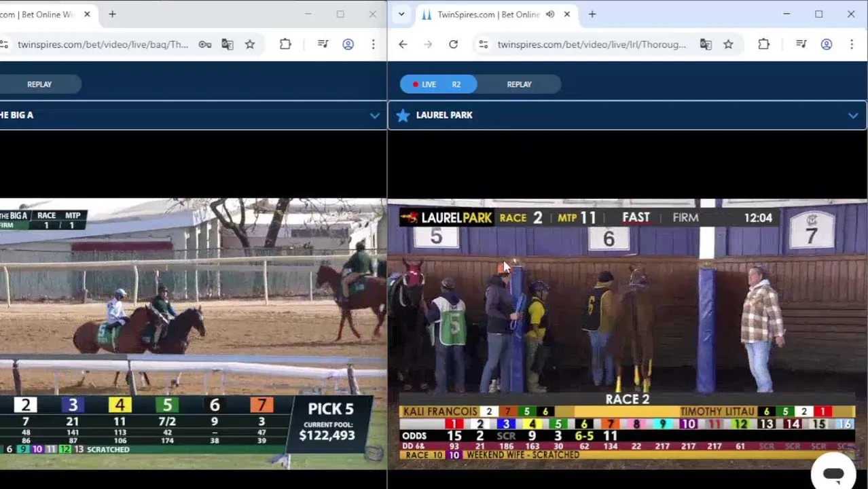Image resolution: width=868 pixels, height=489 pixels.
Task: Click the translate icon in right browser window
Action: [x=706, y=44]
